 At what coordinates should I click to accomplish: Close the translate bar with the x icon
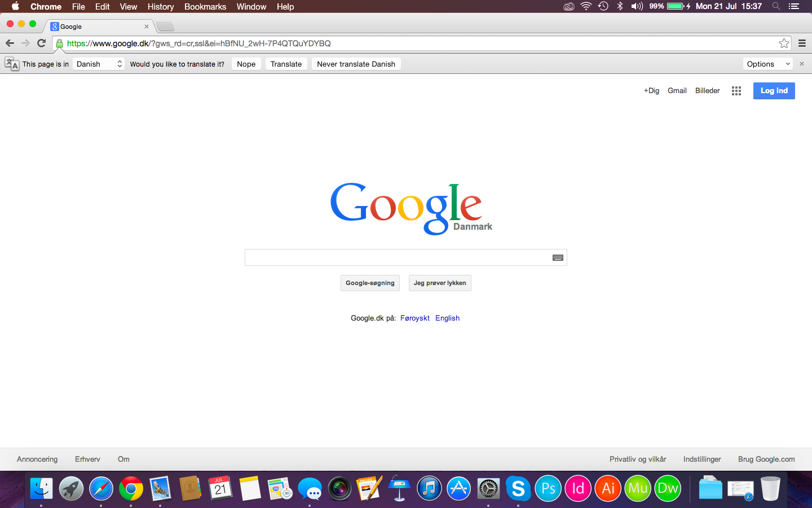(802, 64)
